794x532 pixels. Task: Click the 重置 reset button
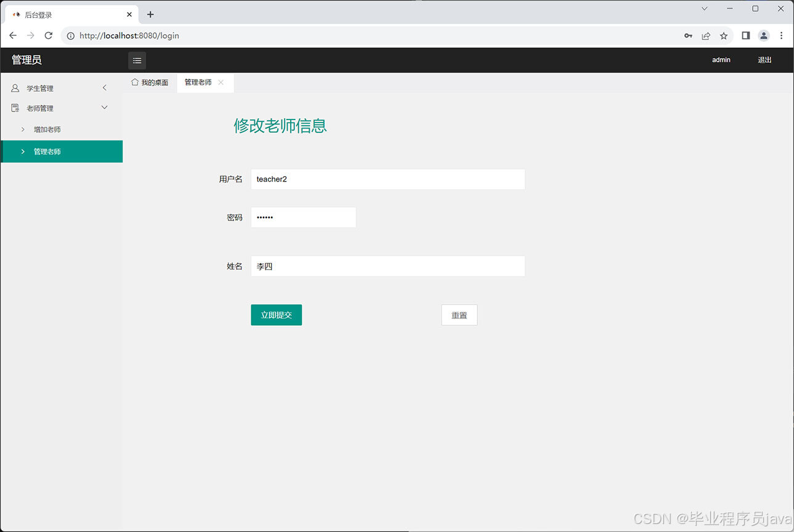459,315
